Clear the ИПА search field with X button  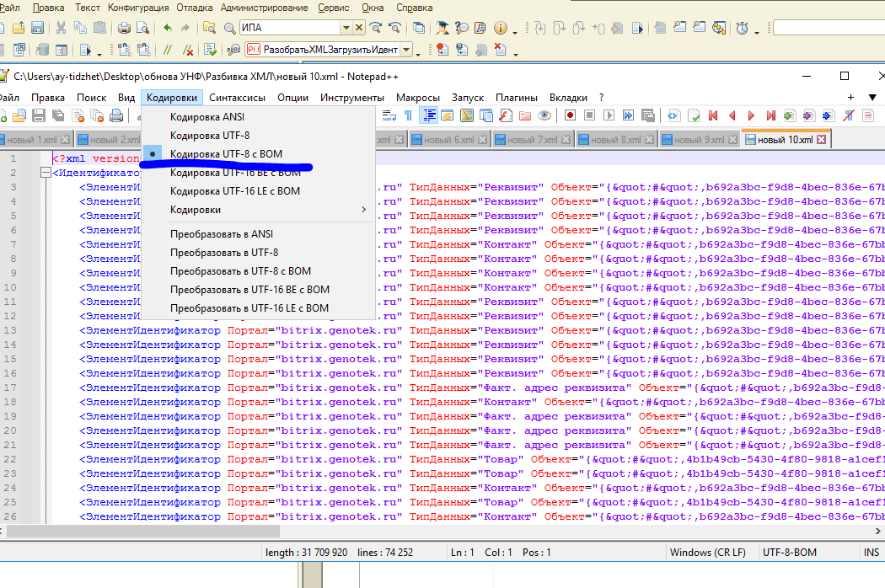point(358,28)
